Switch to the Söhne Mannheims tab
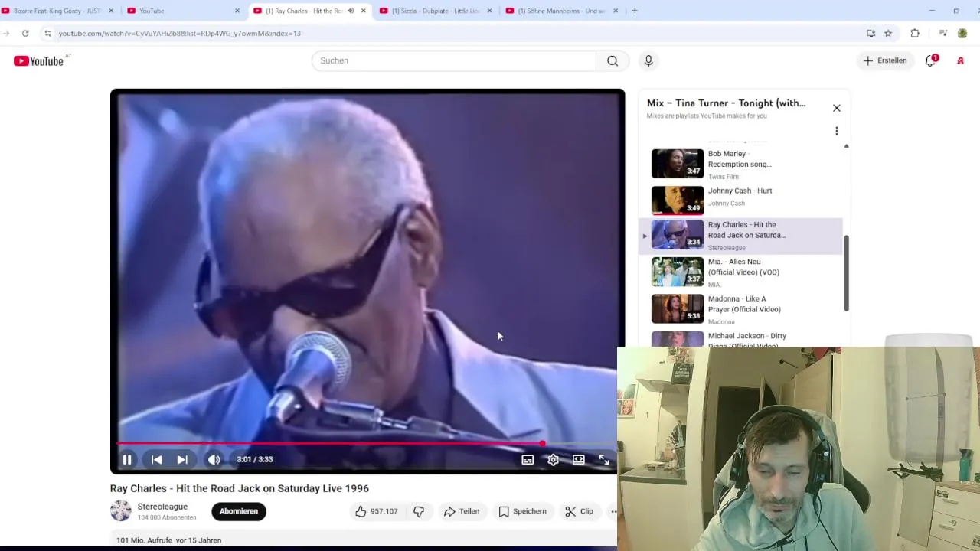This screenshot has height=551, width=980. pos(561,11)
